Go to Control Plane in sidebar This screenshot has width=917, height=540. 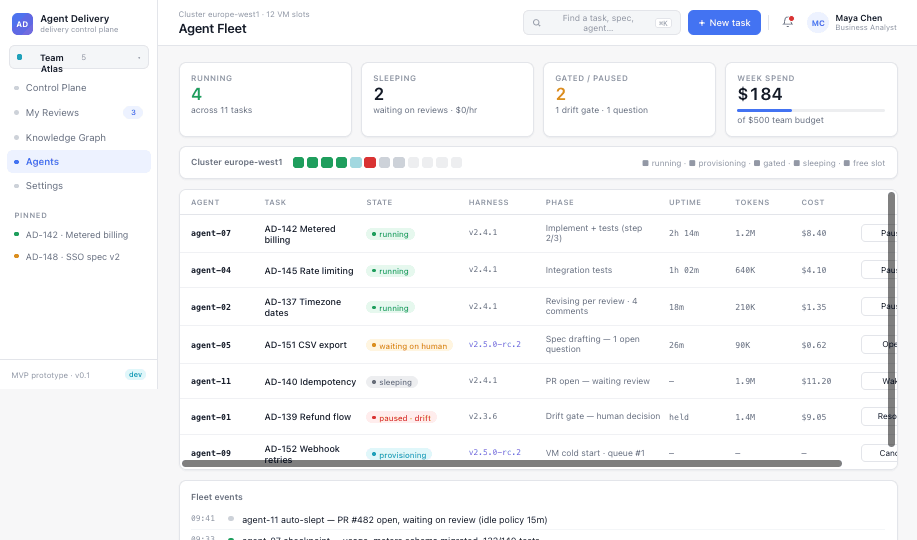(79, 88)
